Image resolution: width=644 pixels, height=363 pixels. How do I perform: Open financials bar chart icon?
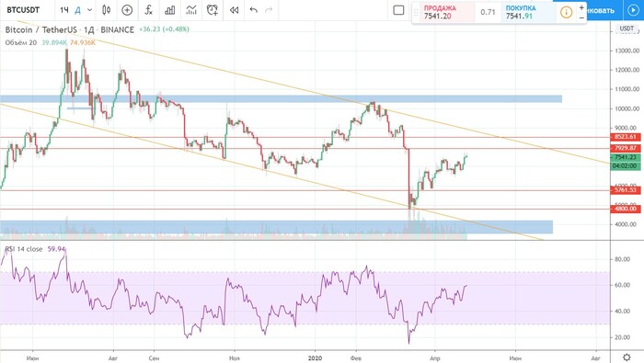pos(169,10)
